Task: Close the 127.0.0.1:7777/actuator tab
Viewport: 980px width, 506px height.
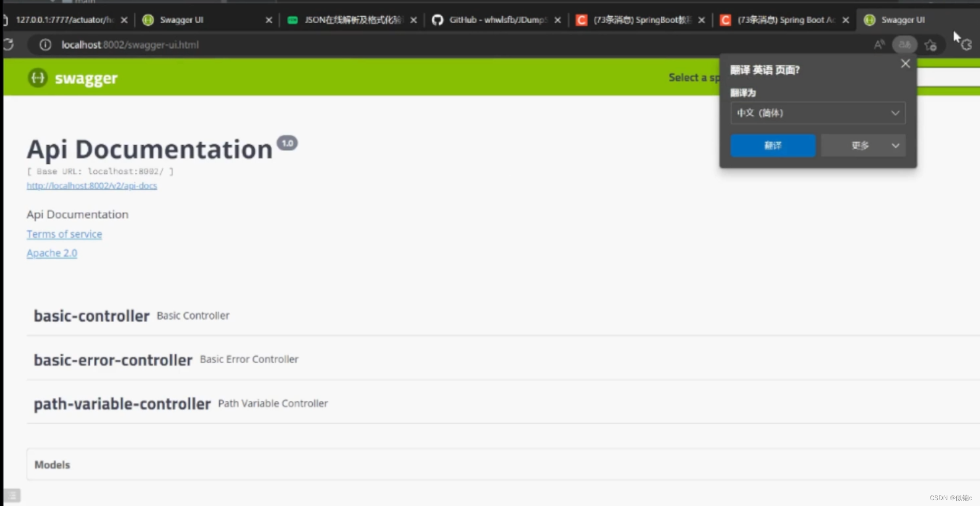Action: (x=124, y=20)
